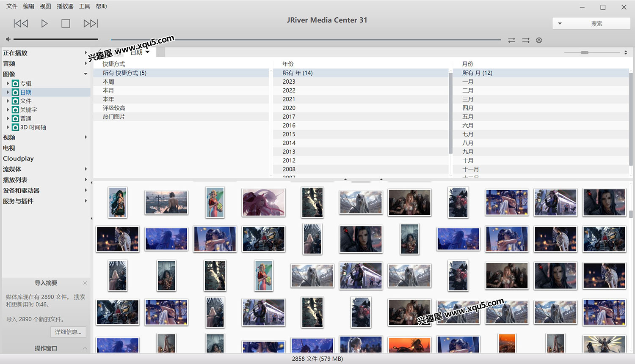
Task: Click the 文件 camera icon in tree
Action: coord(15,101)
